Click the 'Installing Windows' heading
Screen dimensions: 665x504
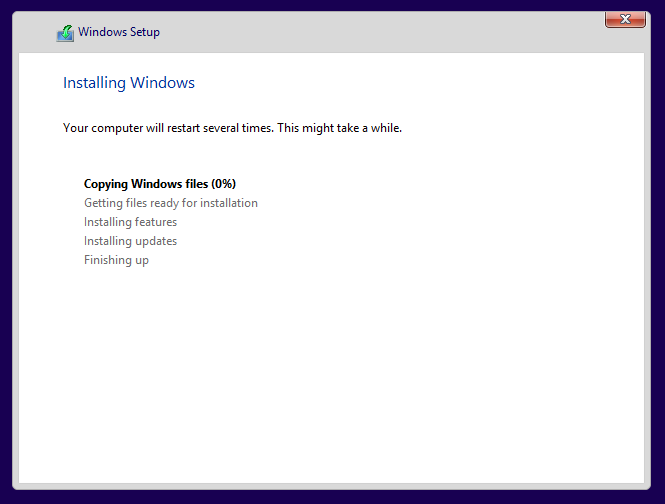[129, 83]
